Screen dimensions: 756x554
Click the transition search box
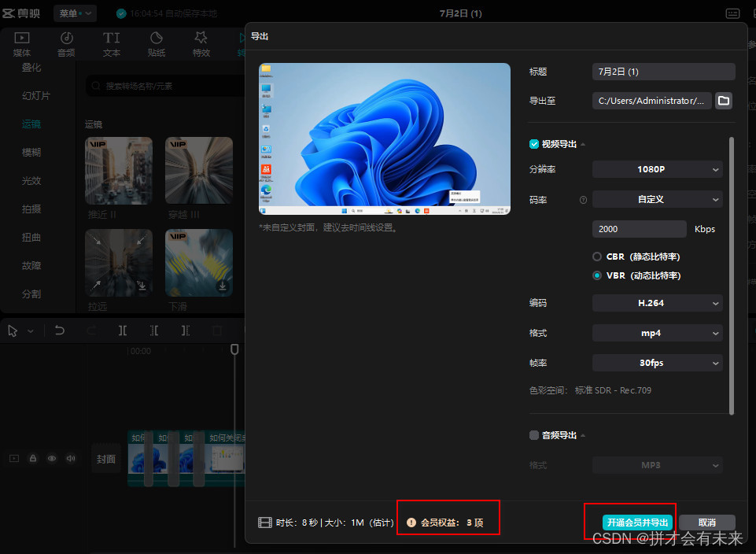pos(166,86)
